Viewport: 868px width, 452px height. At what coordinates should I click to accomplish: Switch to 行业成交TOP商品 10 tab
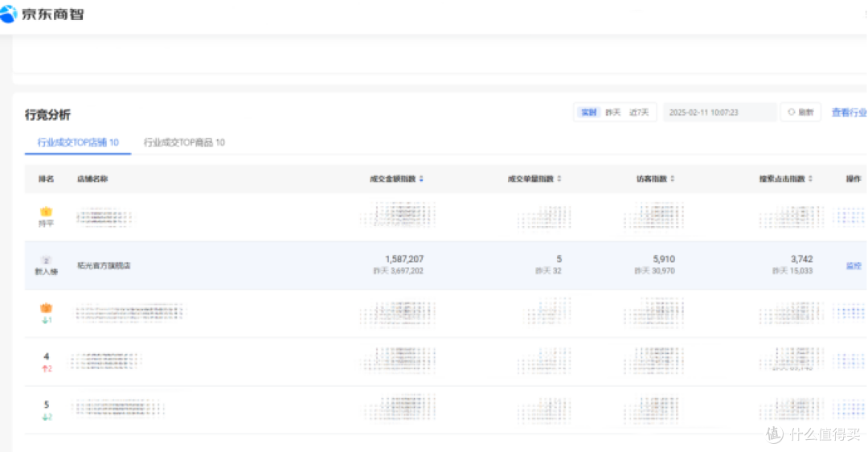tap(184, 142)
